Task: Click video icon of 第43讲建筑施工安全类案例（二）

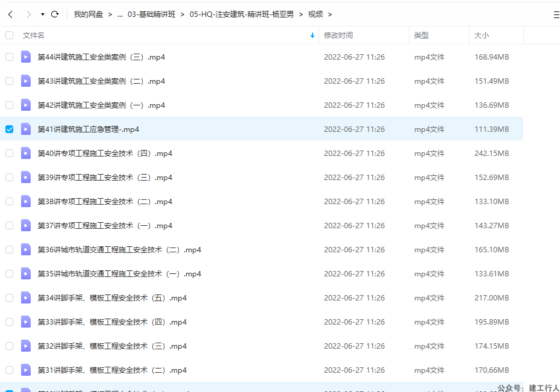Action: point(26,81)
